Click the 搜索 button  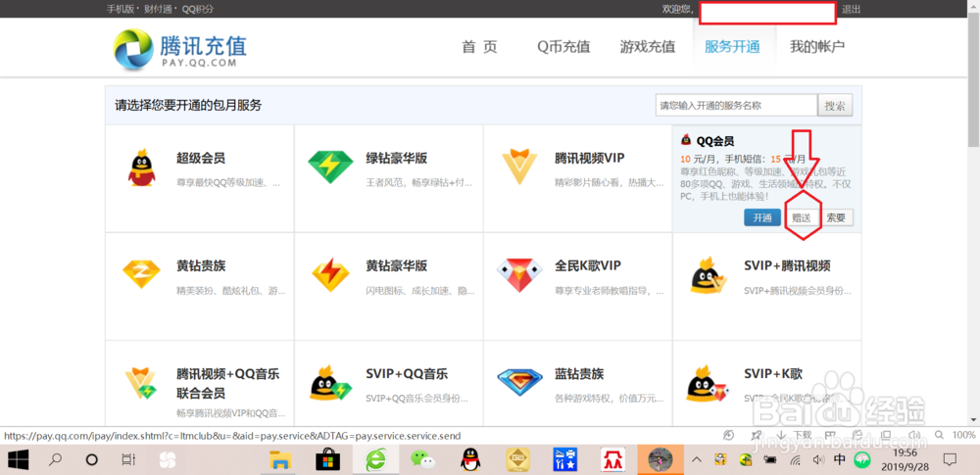[x=835, y=106]
